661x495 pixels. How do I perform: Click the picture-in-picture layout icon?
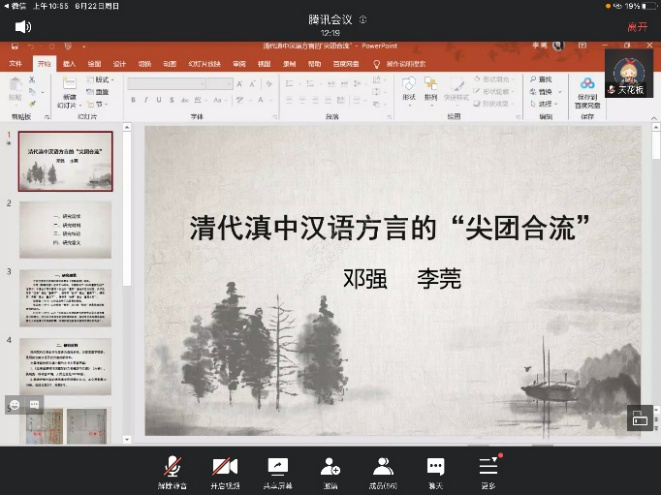639,419
